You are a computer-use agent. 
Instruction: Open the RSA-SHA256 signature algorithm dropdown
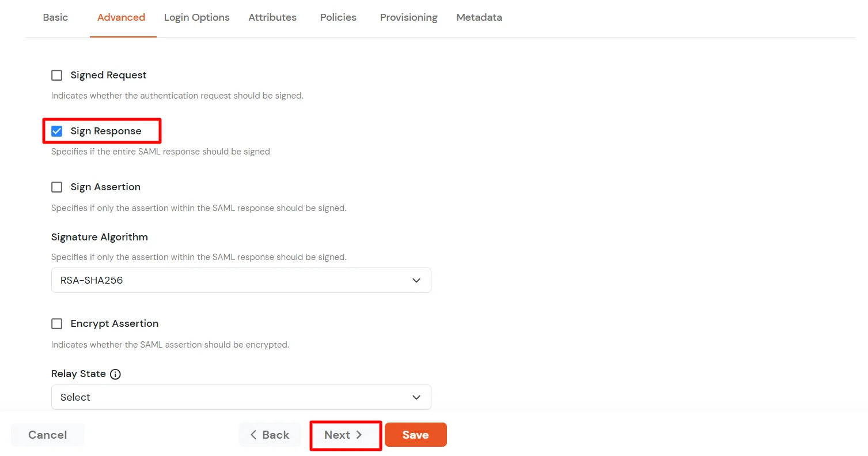(x=241, y=280)
